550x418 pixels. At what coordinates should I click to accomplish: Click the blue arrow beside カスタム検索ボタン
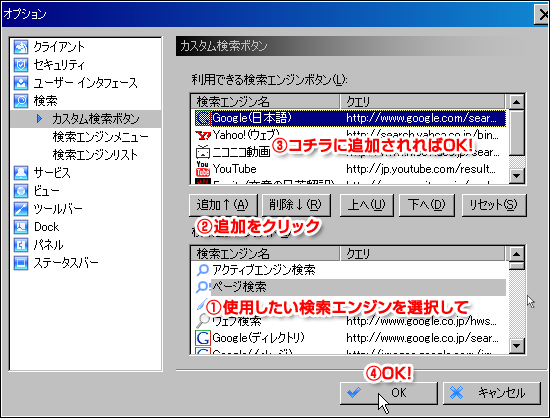pos(39,119)
